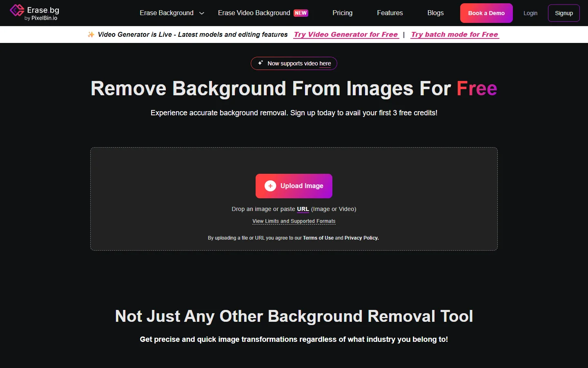This screenshot has height=368, width=588.
Task: Click View Limits and Supported Formats
Action: pyautogui.click(x=294, y=221)
